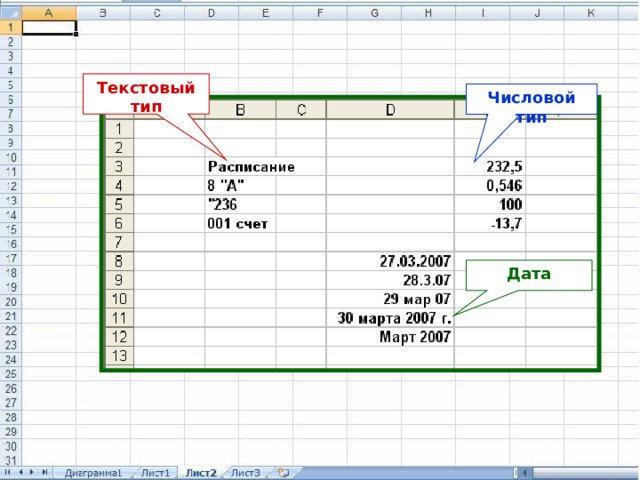
Task: Click the Select All corner of worksheet
Action: coord(11,13)
